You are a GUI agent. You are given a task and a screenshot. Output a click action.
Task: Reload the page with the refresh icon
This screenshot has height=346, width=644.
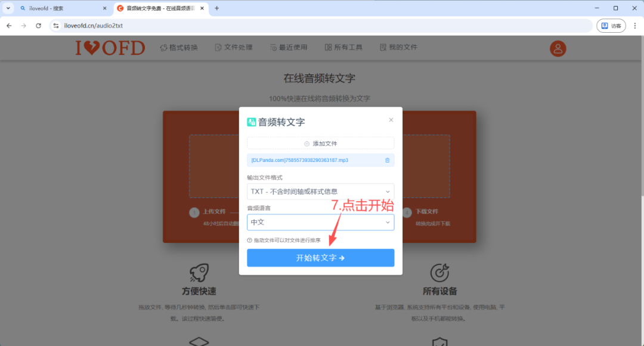pos(38,25)
